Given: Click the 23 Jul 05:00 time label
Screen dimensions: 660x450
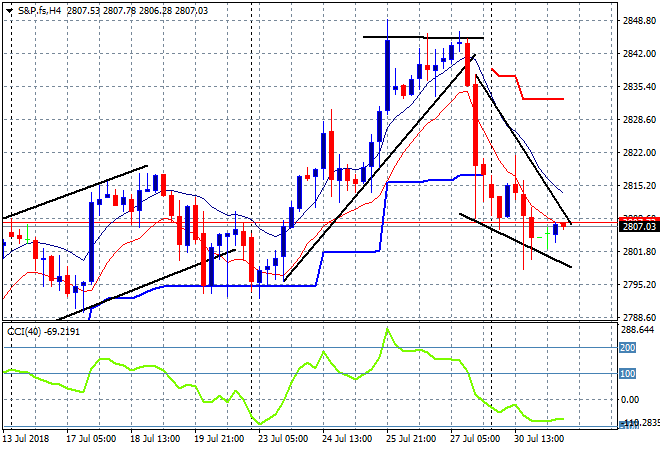Looking at the screenshot, I should pos(283,439).
